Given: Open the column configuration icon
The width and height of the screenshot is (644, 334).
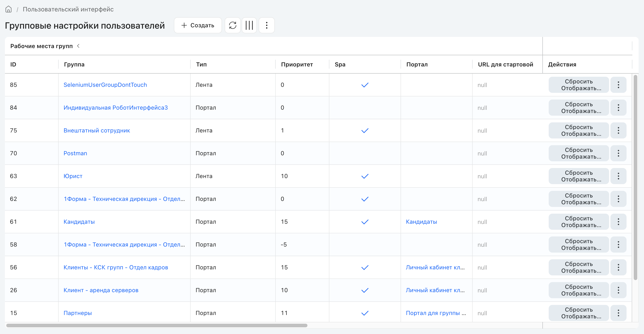Looking at the screenshot, I should pos(249,25).
